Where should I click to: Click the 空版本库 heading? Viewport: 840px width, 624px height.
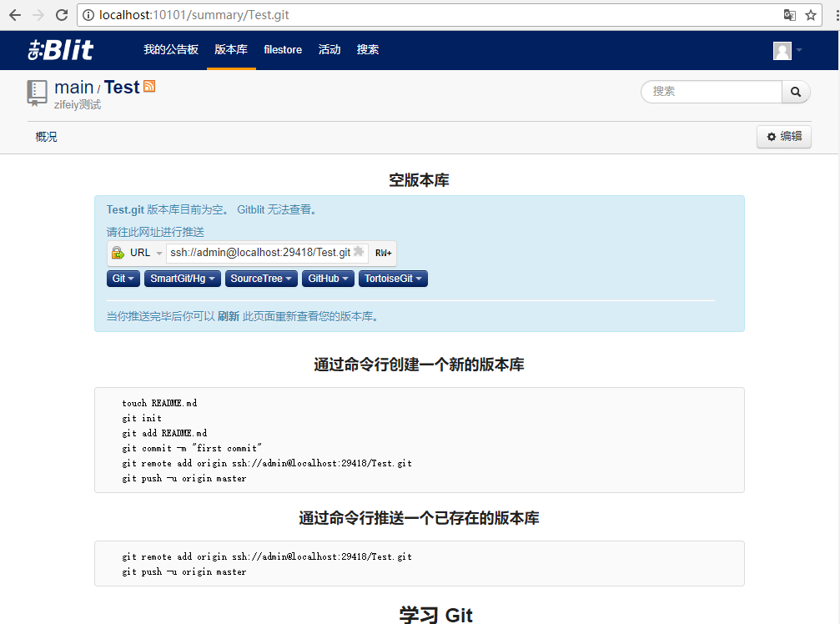(x=419, y=180)
